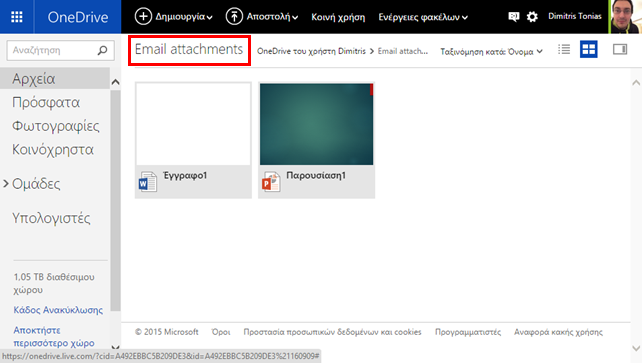Open the app launcher grid icon
This screenshot has width=642, height=363.
tap(17, 17)
